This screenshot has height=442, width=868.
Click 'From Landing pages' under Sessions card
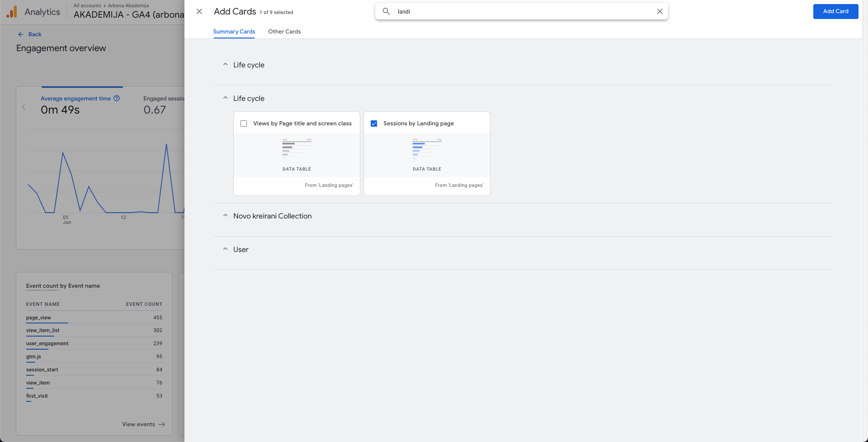click(459, 185)
